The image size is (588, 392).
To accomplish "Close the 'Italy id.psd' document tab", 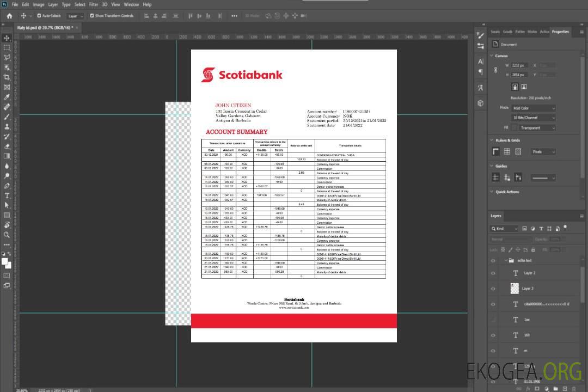I will 77,27.
